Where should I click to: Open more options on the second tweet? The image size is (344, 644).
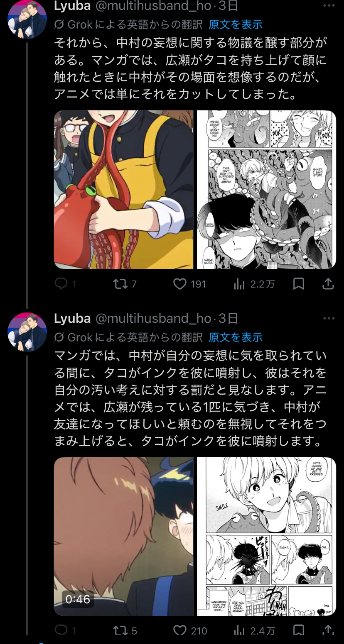[329, 318]
